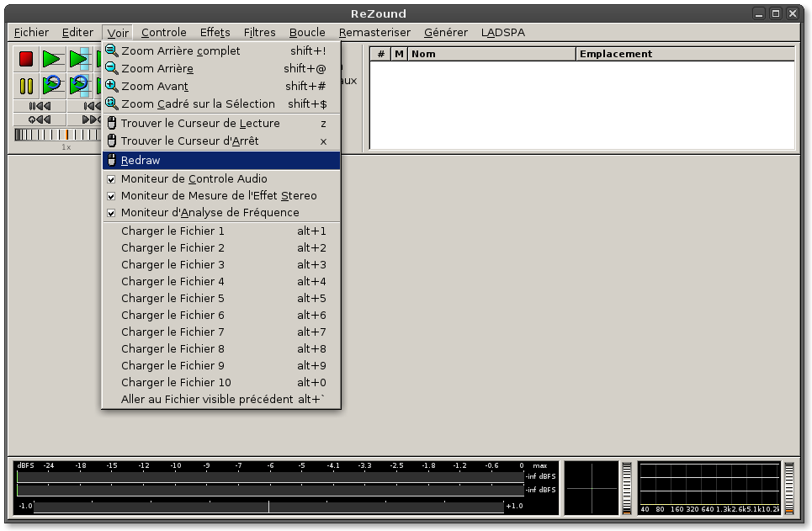This screenshot has width=812, height=531.
Task: Select Charger le Fichier 1
Action: click(221, 231)
